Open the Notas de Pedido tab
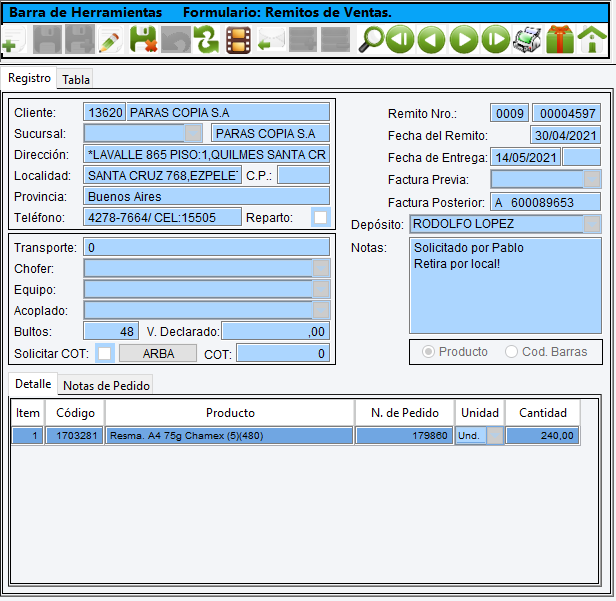The height and width of the screenshot is (601, 616). click(x=106, y=386)
